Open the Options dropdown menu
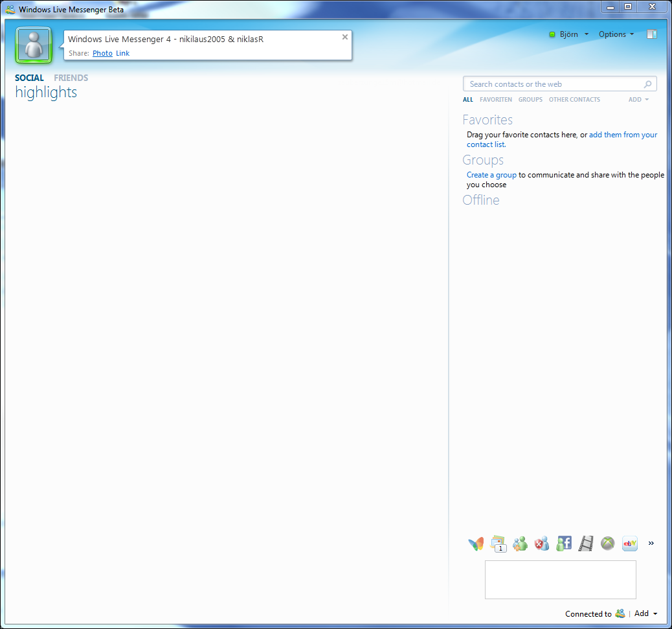 [x=616, y=34]
